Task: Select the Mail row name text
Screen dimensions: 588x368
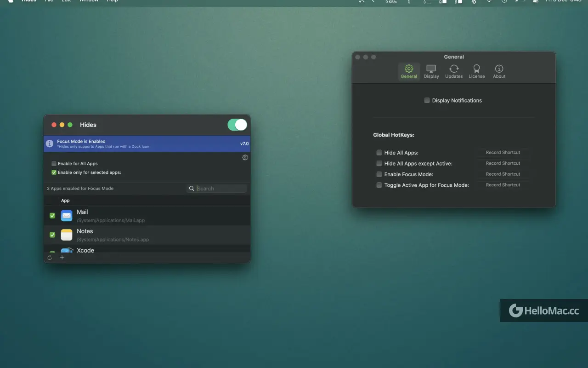Action: point(82,212)
